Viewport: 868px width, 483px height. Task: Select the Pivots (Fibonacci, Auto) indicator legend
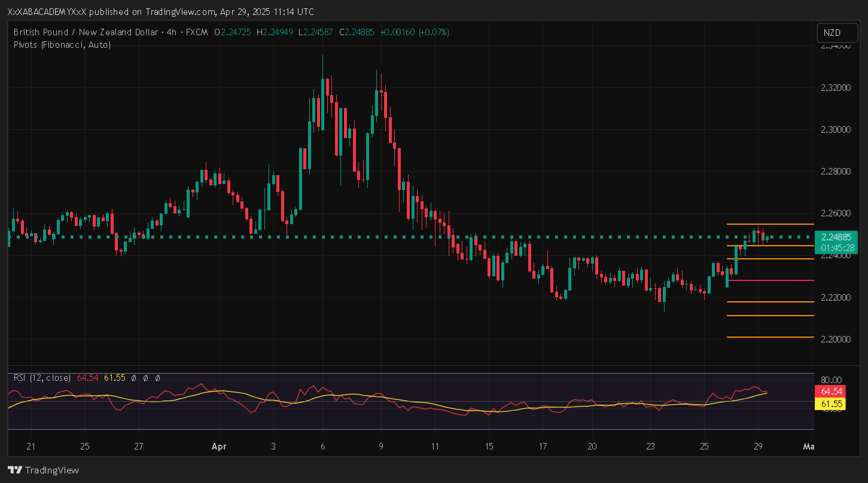coord(62,44)
